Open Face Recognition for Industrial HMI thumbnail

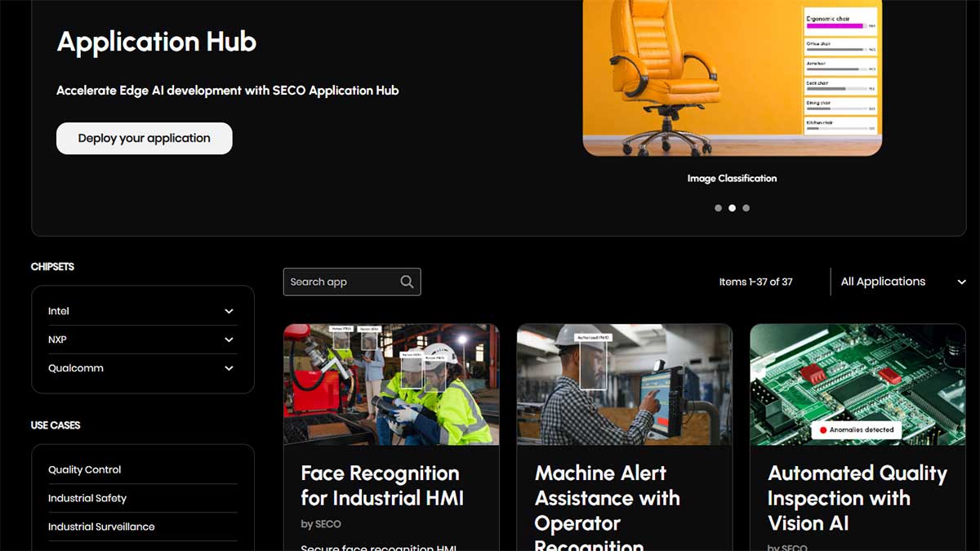click(391, 384)
